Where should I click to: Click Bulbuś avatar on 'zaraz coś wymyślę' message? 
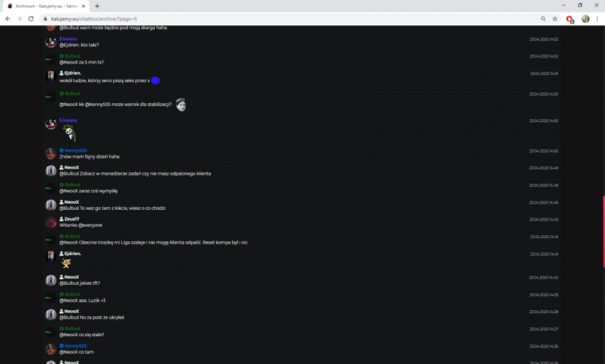[x=51, y=188]
